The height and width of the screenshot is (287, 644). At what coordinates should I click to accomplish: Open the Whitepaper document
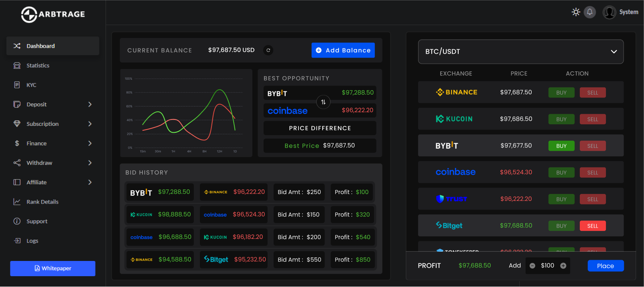53,269
